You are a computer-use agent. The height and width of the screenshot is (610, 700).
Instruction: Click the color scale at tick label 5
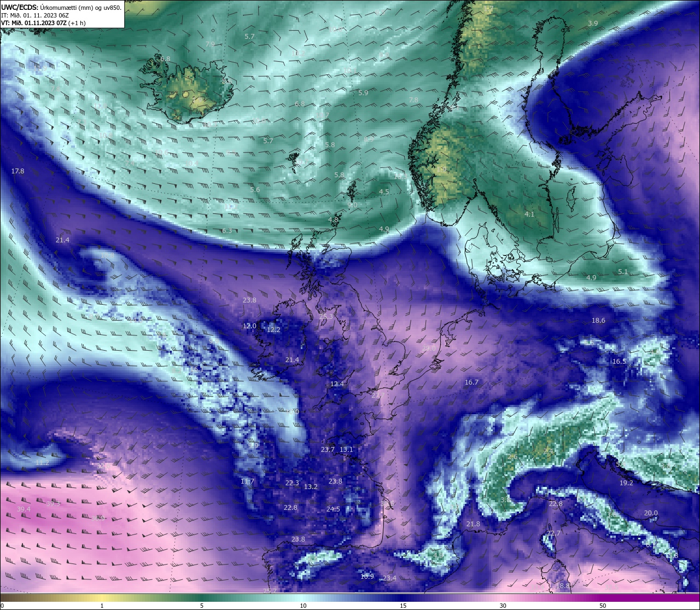pos(202,606)
